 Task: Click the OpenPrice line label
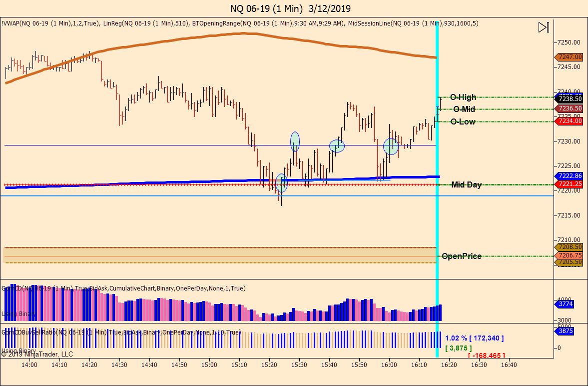pyautogui.click(x=461, y=256)
